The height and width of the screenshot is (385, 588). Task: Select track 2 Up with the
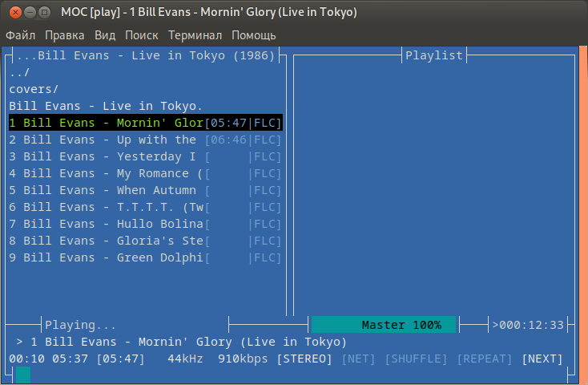point(146,140)
